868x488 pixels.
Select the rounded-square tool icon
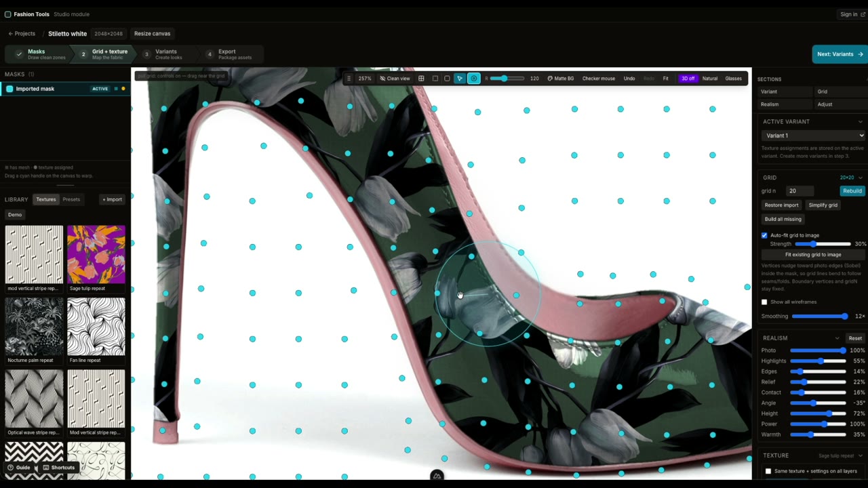pos(447,79)
